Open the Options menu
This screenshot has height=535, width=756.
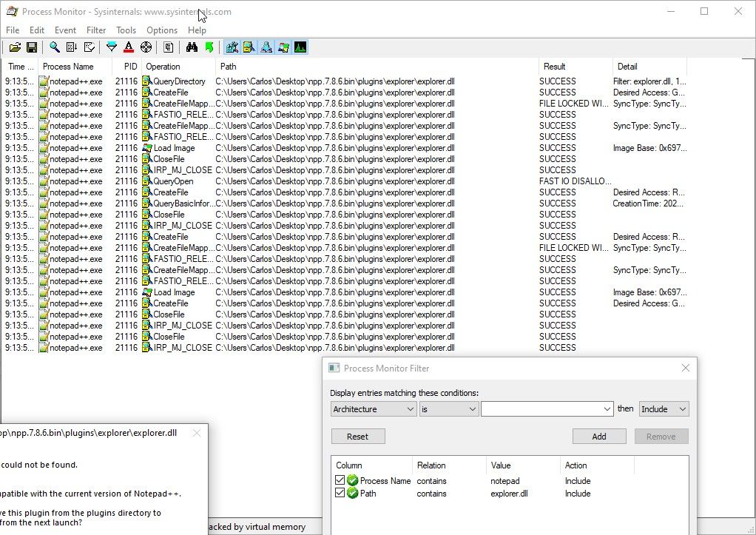162,30
